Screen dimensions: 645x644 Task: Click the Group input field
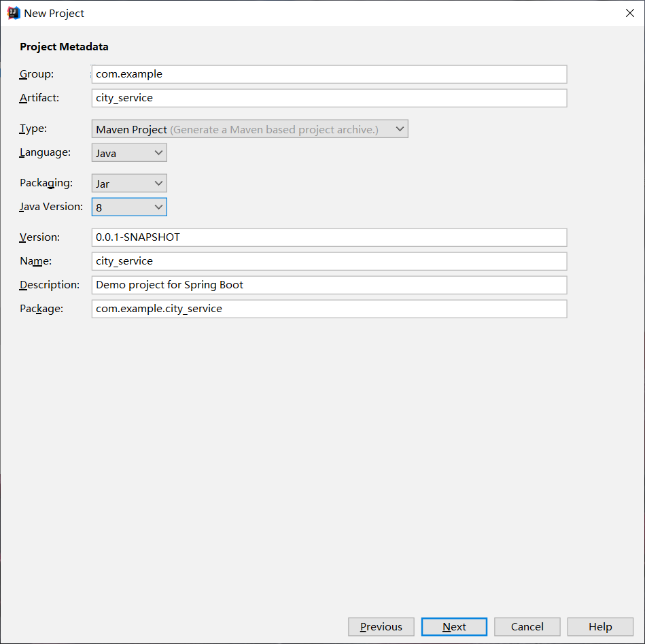(329, 74)
